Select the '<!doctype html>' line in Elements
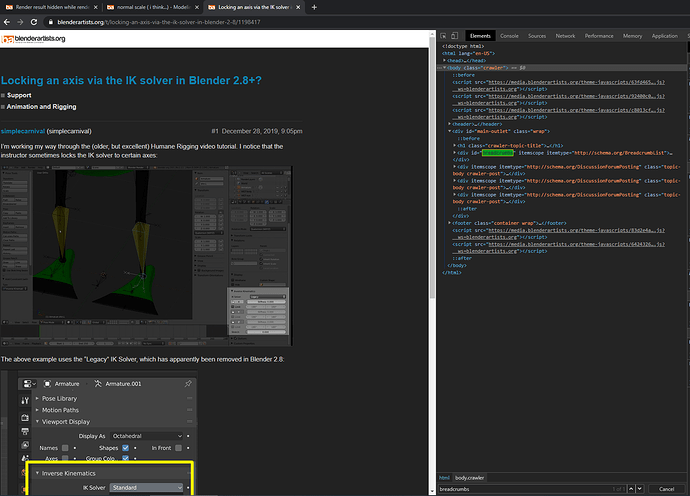 [463, 46]
